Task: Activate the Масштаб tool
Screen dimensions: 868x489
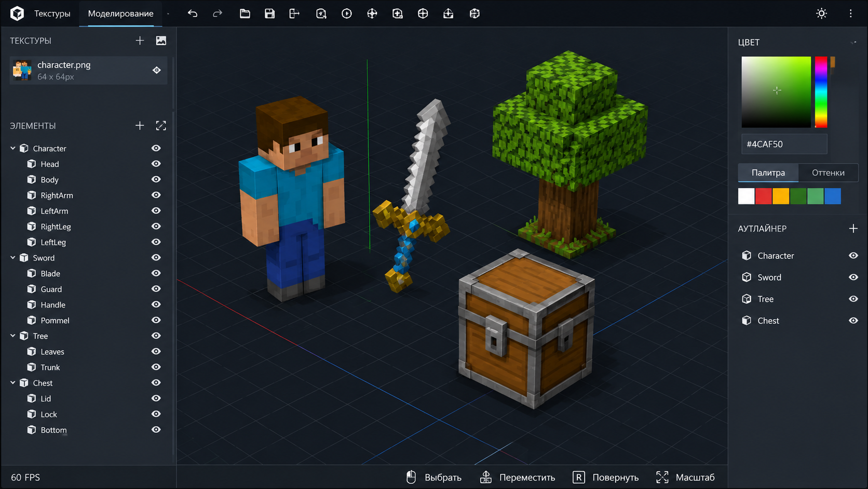Action: tap(685, 477)
